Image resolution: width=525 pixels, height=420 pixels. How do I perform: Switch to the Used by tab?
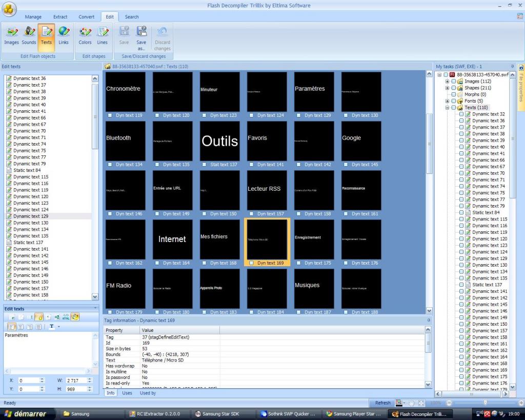(148, 393)
